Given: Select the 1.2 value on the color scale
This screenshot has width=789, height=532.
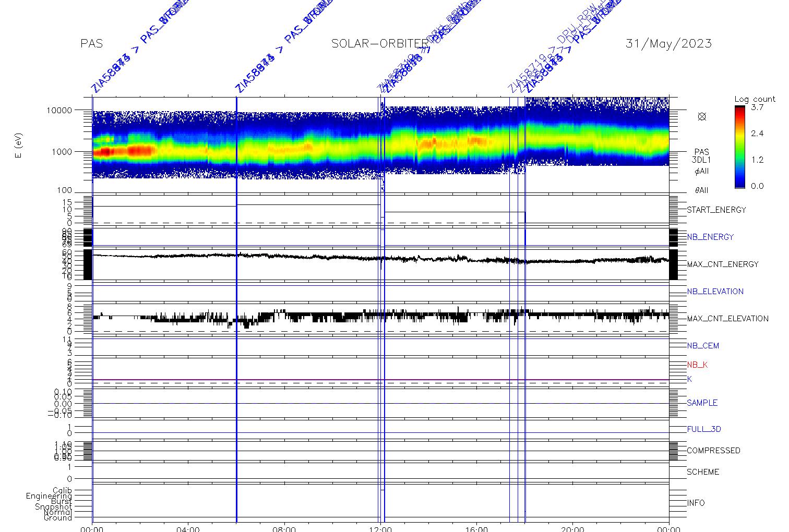Looking at the screenshot, I should coord(757,160).
